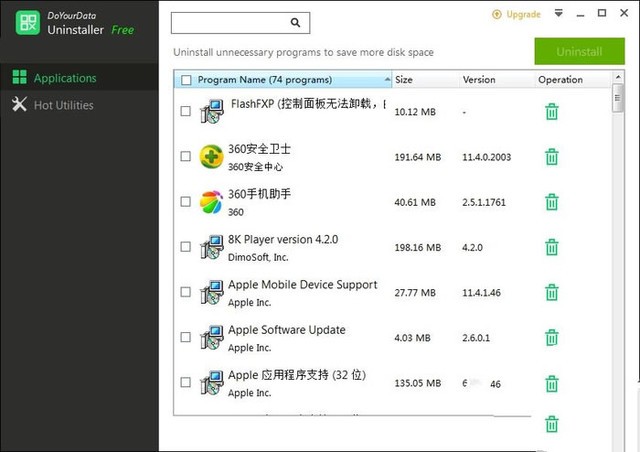Toggle select-all checkbox in header
This screenshot has height=452, width=640.
pos(185,80)
